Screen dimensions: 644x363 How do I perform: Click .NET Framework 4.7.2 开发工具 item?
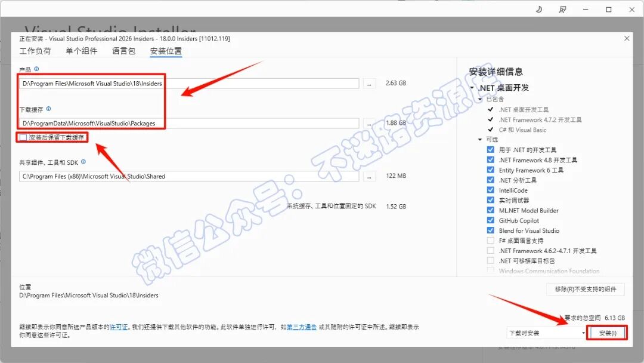tap(540, 119)
